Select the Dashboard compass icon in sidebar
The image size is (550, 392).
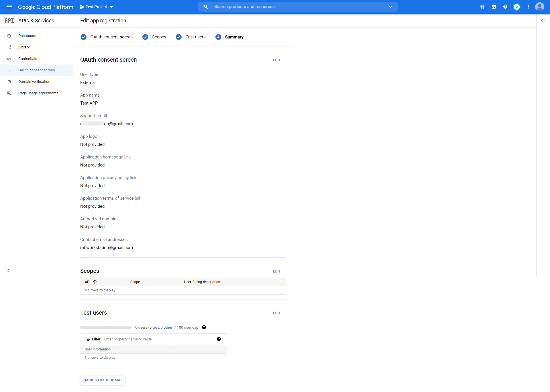pyautogui.click(x=9, y=36)
